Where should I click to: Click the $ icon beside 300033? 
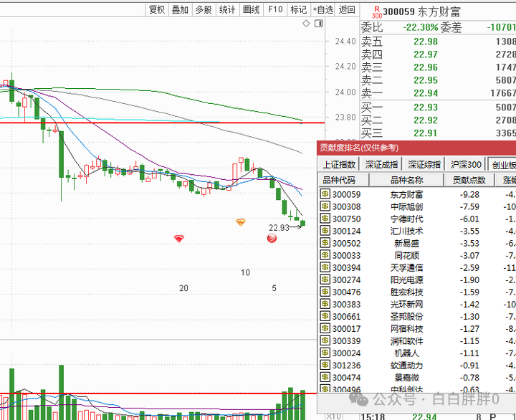(325, 254)
